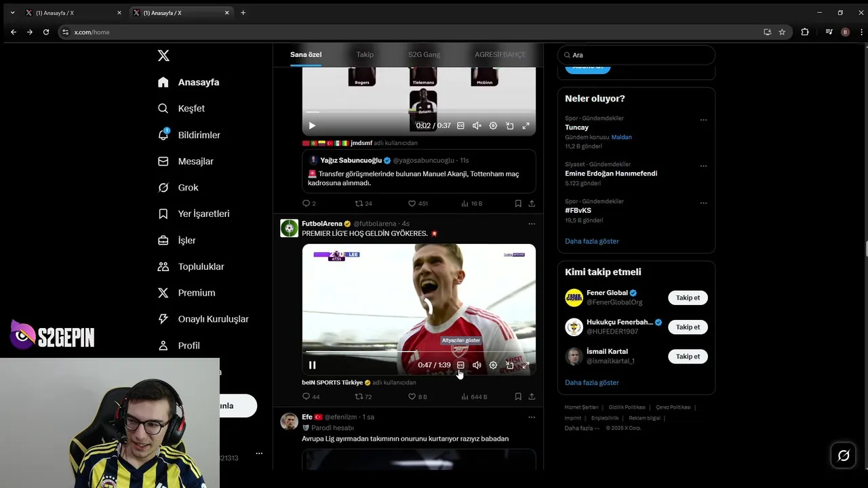Follow Fener Global
Screen dimensions: 868x488
[688, 298]
